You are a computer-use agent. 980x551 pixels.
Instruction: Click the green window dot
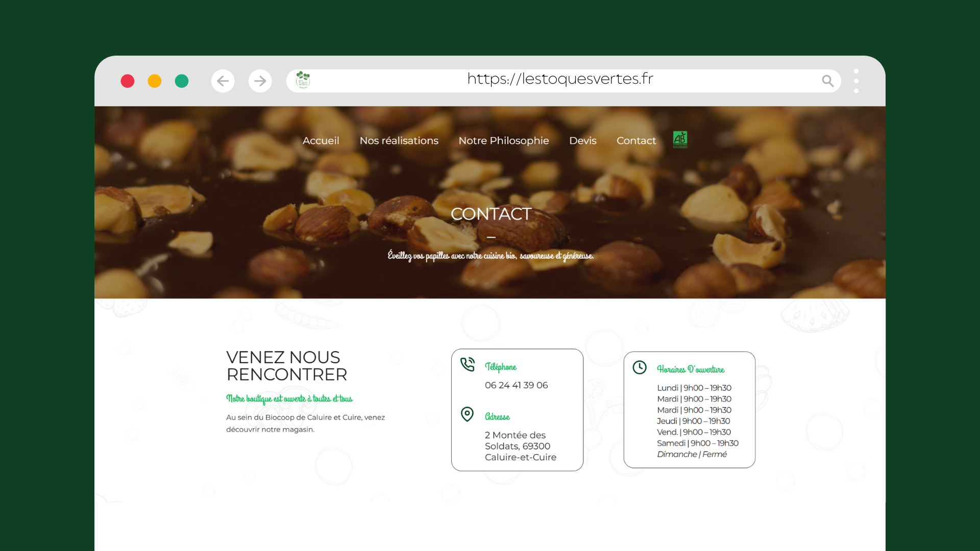coord(182,81)
